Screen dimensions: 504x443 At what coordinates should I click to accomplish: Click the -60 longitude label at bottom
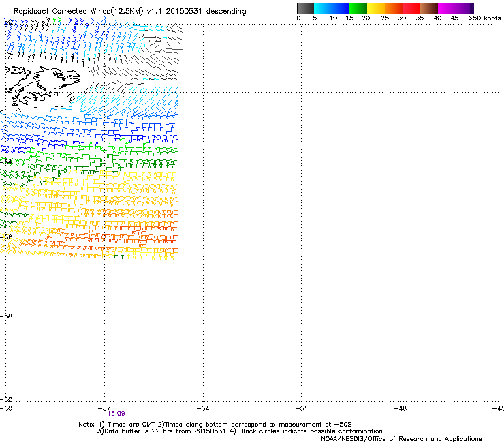click(x=6, y=408)
